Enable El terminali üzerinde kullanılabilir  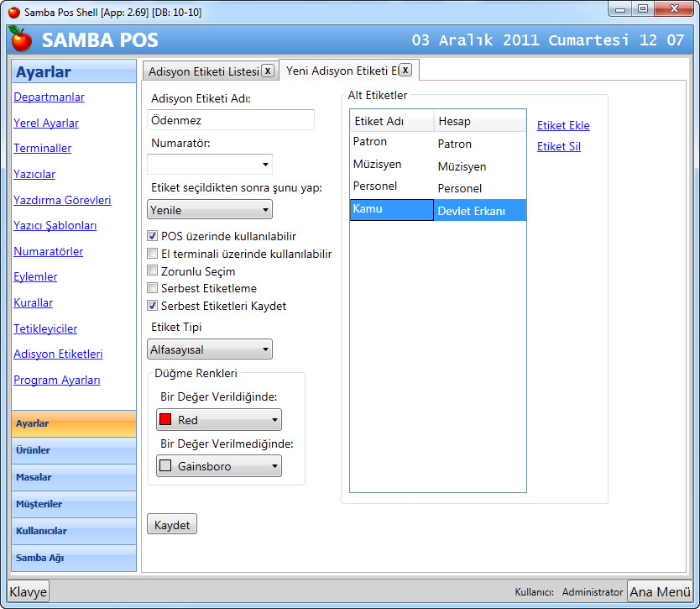152,254
